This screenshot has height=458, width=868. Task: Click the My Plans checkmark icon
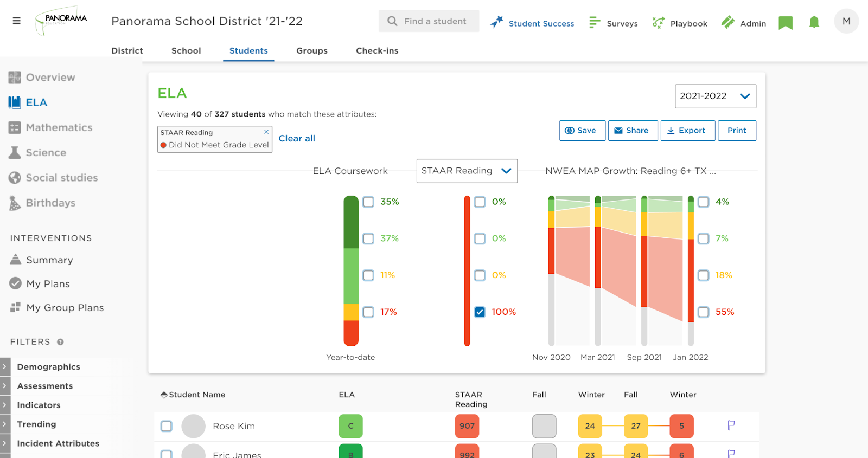tap(16, 283)
